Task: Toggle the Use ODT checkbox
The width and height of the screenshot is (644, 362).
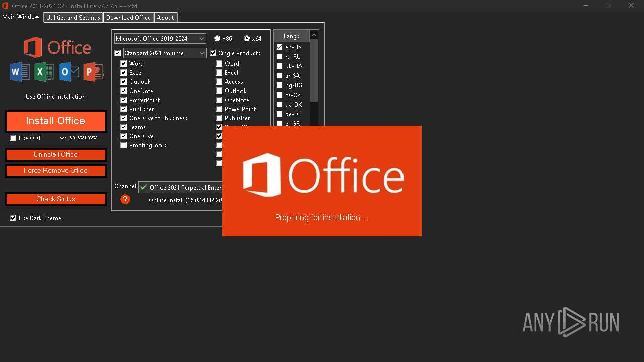Action: (x=13, y=138)
